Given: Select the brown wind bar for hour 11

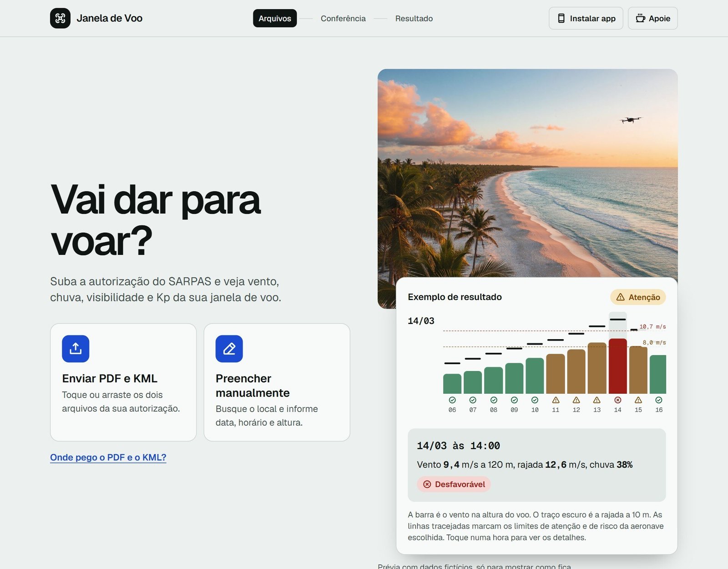Looking at the screenshot, I should 556,374.
